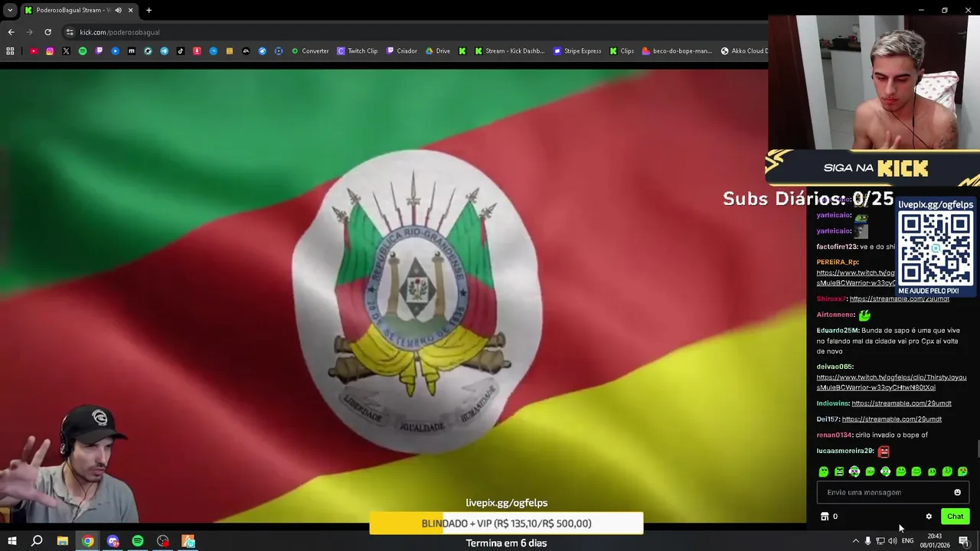The image size is (980, 551).
Task: Click the microphone tray icon
Action: 867,541
